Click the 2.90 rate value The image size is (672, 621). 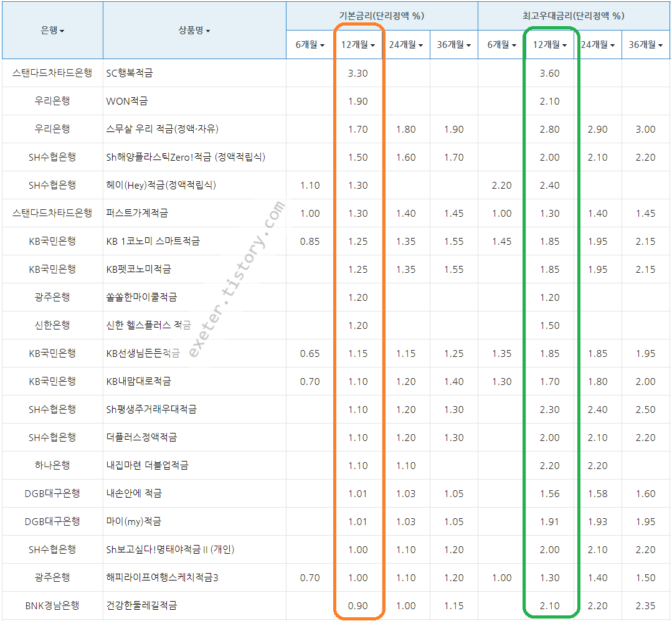598,130
